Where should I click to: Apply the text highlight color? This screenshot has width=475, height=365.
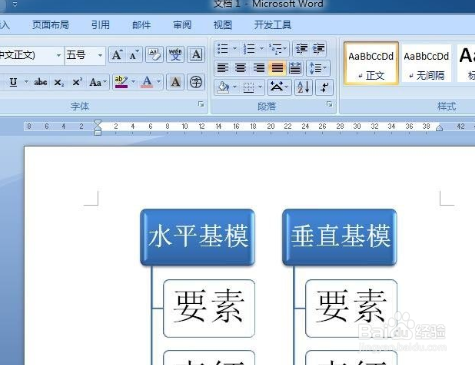coord(121,82)
